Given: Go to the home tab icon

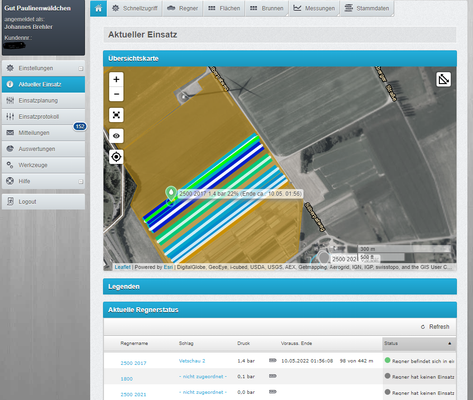Looking at the screenshot, I should point(98,8).
